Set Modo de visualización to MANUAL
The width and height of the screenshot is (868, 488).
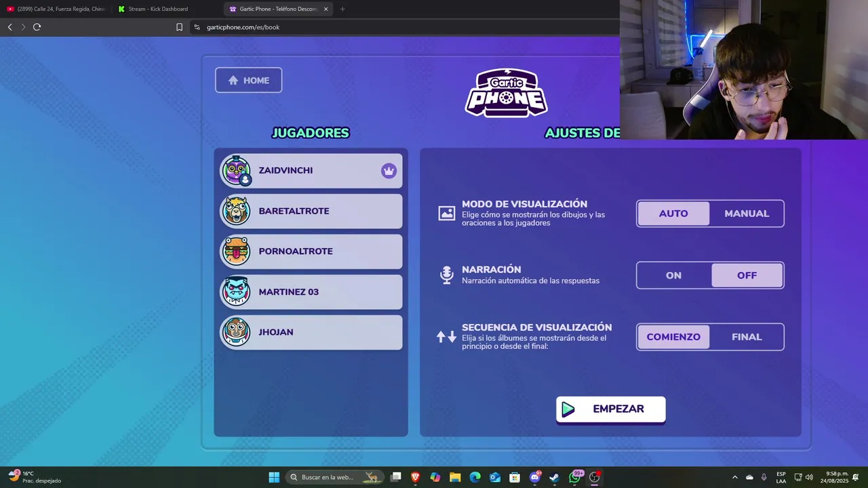click(x=747, y=213)
